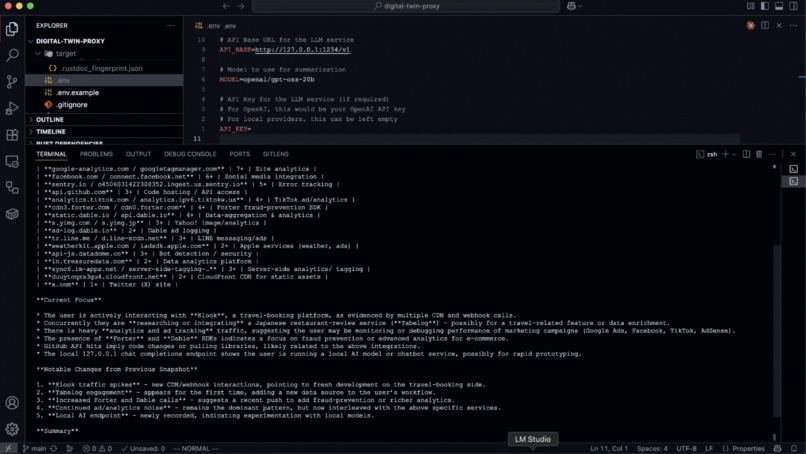Screen dimensions: 806x454
Task: Open the Accounts menu icon
Action: (x=12, y=403)
